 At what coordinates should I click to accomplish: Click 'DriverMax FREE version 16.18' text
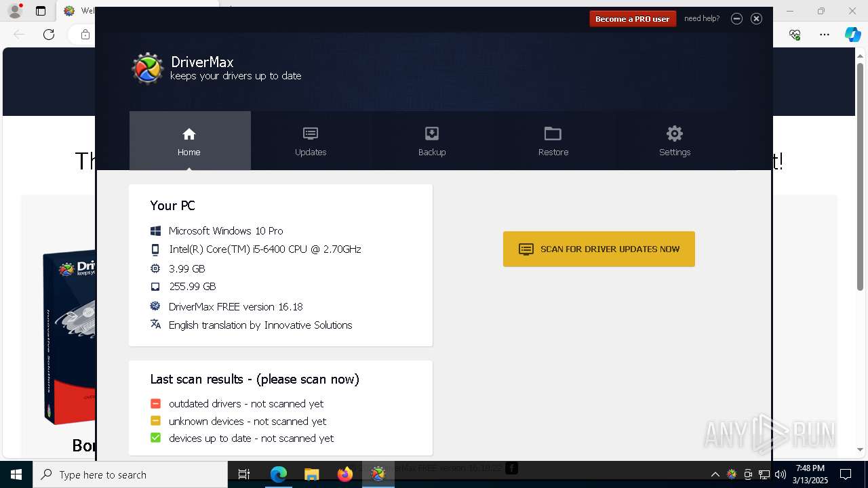pyautogui.click(x=236, y=306)
